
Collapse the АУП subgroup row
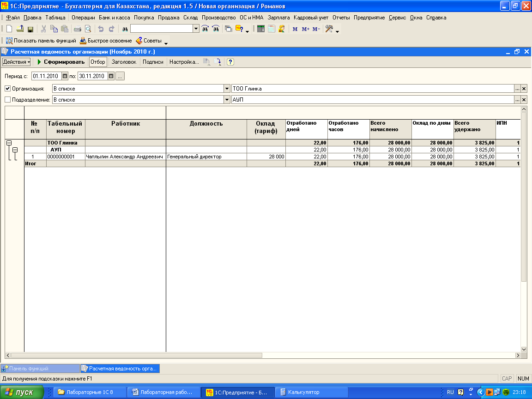click(15, 150)
